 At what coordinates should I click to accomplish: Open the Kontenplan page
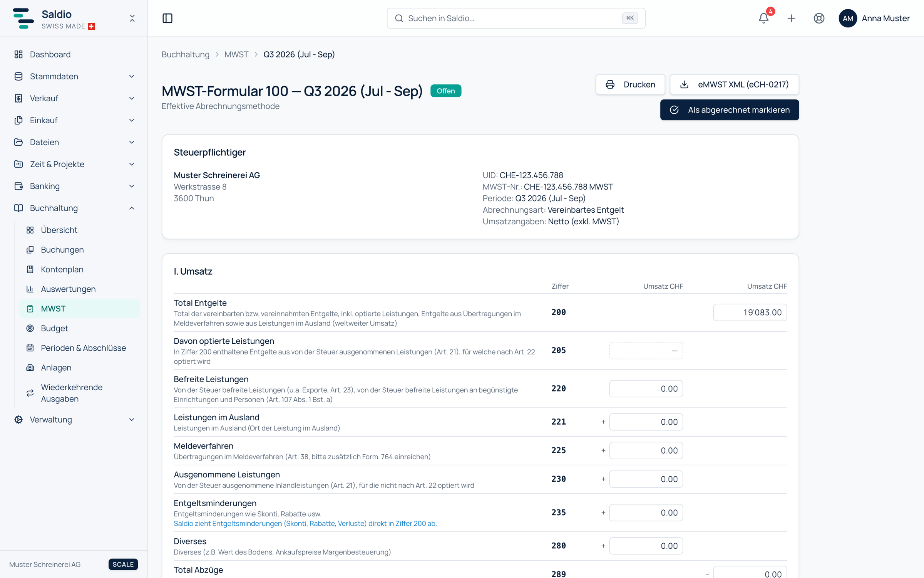pyautogui.click(x=80, y=269)
